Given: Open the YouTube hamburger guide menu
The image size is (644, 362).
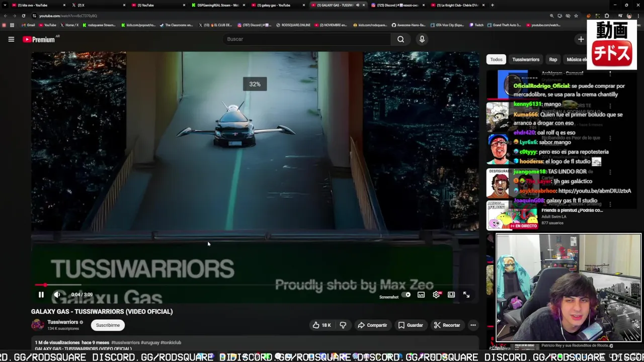Looking at the screenshot, I should (11, 39).
